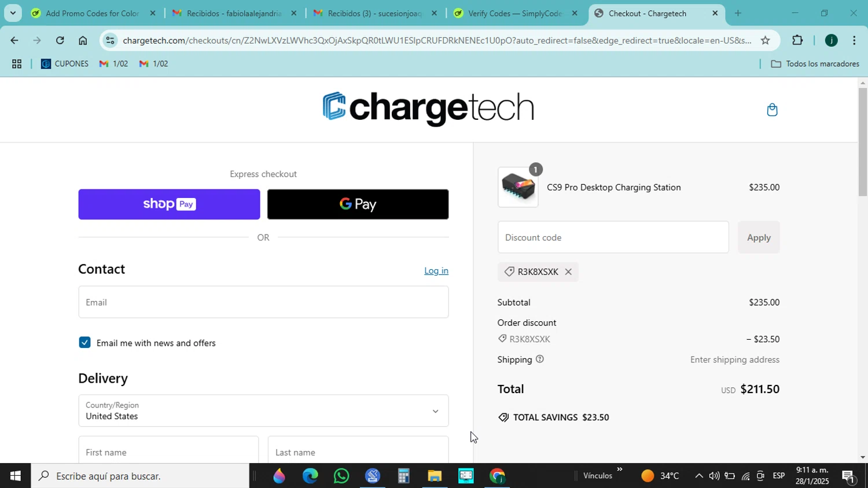The height and width of the screenshot is (488, 868).
Task: Click the Windows taskbar search box
Action: 140,476
